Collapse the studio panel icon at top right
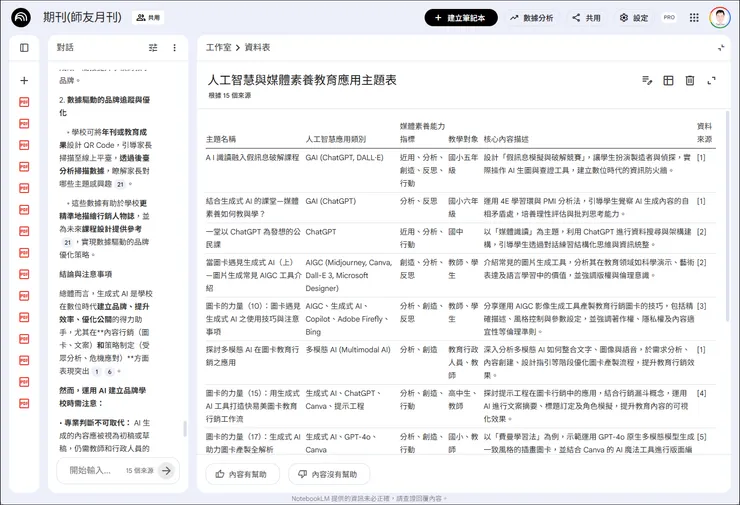The width and height of the screenshot is (740, 505). (x=721, y=48)
